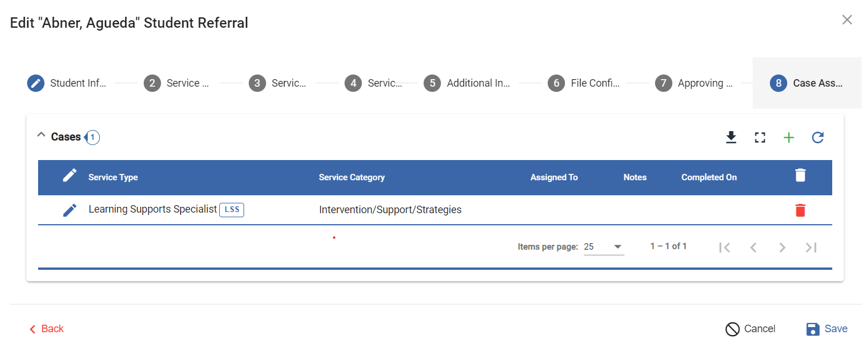Go Back to previous step
This screenshot has height=353, width=868.
pyautogui.click(x=46, y=329)
